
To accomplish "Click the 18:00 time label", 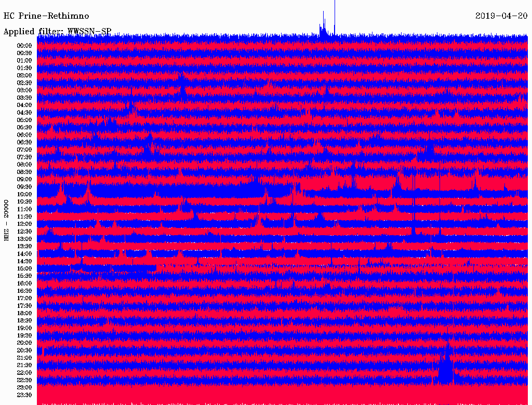I will (24, 313).
